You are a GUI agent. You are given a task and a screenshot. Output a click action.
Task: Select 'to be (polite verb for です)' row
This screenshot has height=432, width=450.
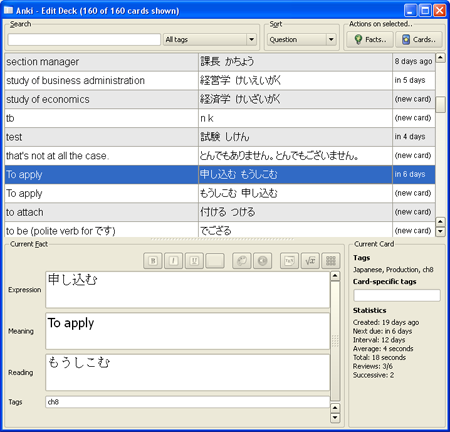(220, 230)
